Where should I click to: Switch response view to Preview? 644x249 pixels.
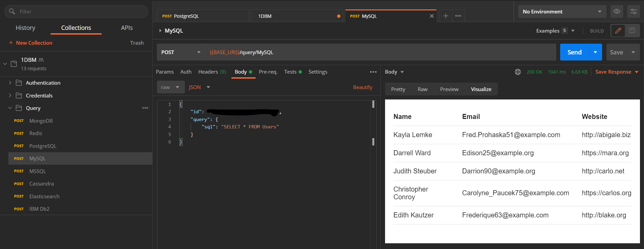[x=449, y=89]
